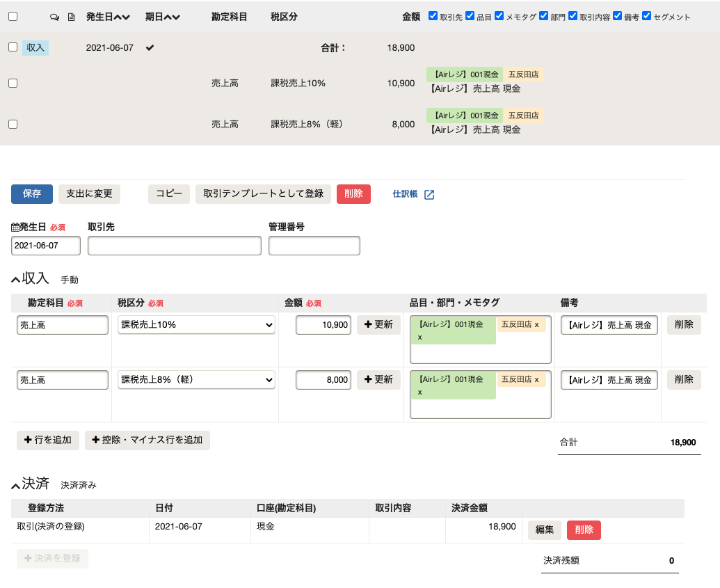This screenshot has height=588, width=720.
Task: Delete the 課税売上10% income row
Action: coord(684,325)
